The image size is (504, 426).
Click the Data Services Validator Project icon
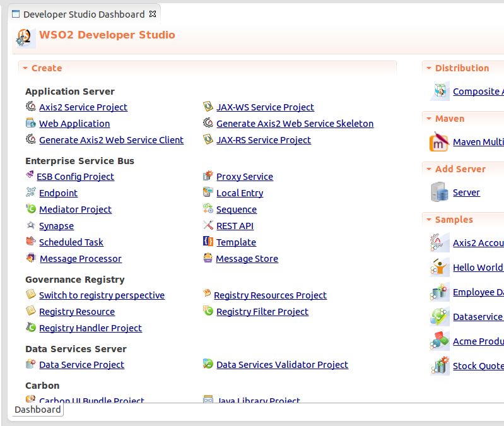point(208,364)
